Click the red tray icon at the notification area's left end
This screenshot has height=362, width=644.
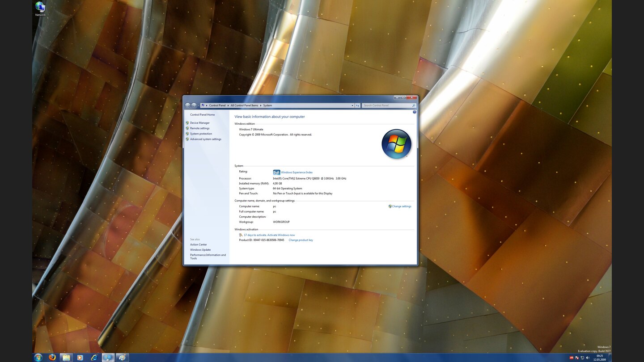click(572, 358)
